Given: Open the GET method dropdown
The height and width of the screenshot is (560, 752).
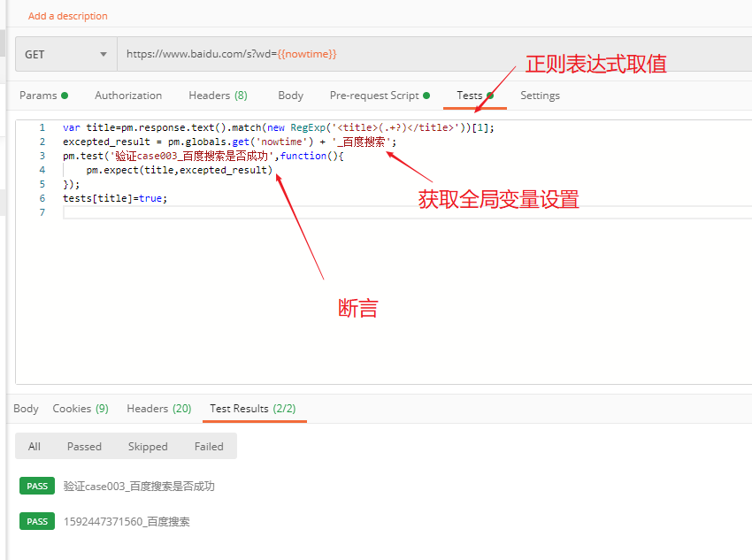Looking at the screenshot, I should [65, 54].
